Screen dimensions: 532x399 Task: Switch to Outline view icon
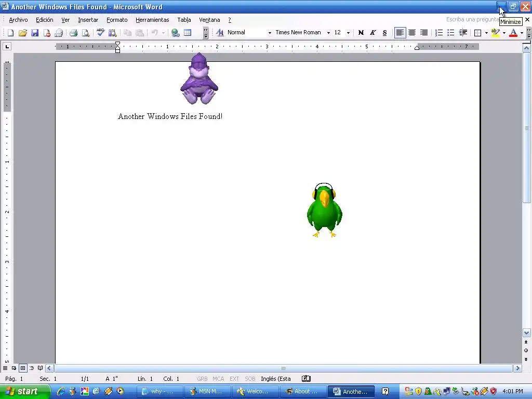pyautogui.click(x=32, y=368)
